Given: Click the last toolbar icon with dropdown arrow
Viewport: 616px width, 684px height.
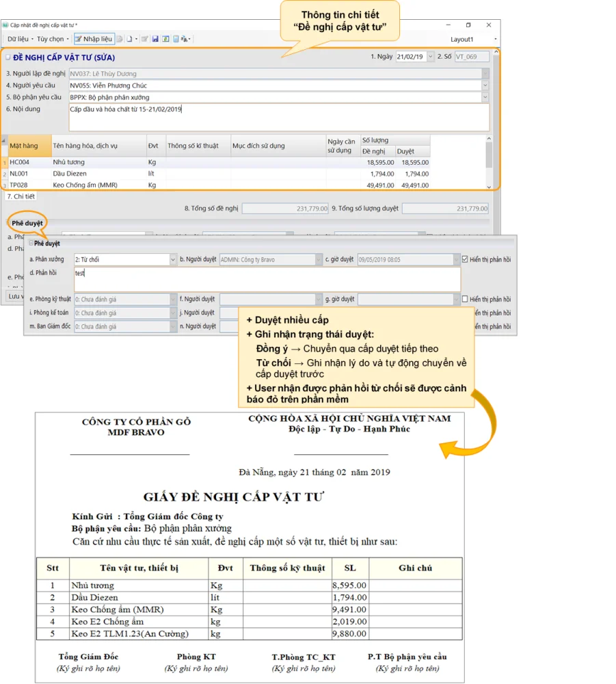Looking at the screenshot, I should 185,39.
